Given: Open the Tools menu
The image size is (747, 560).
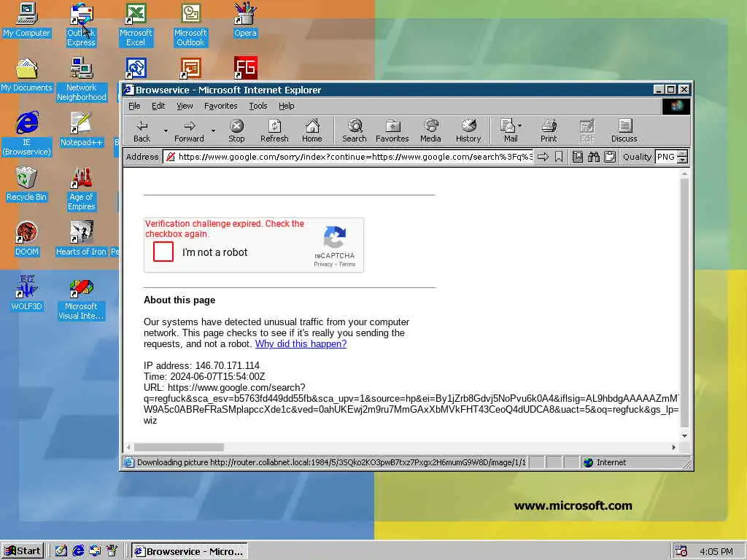Looking at the screenshot, I should (258, 106).
